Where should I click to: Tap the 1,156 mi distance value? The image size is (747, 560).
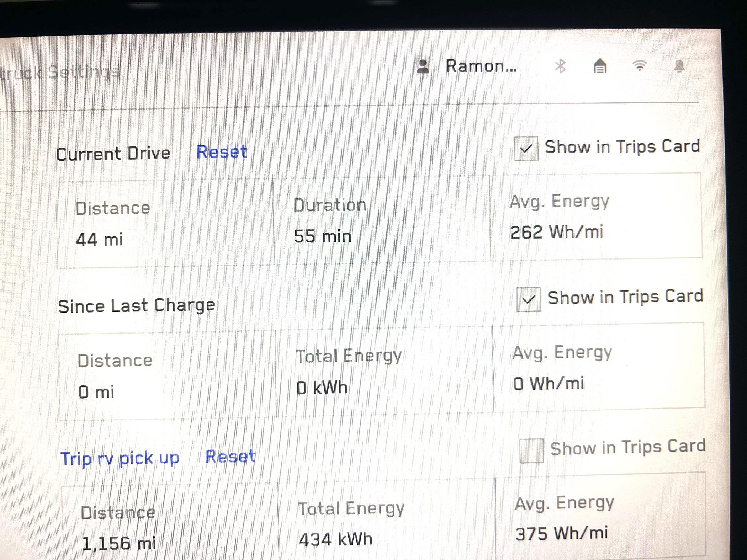[119, 543]
